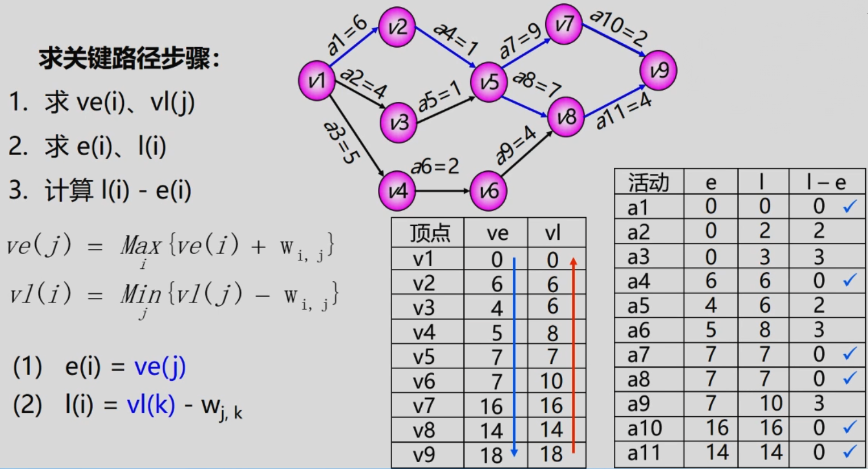The width and height of the screenshot is (868, 469).
Task: Click graph node v5
Action: 489,83
